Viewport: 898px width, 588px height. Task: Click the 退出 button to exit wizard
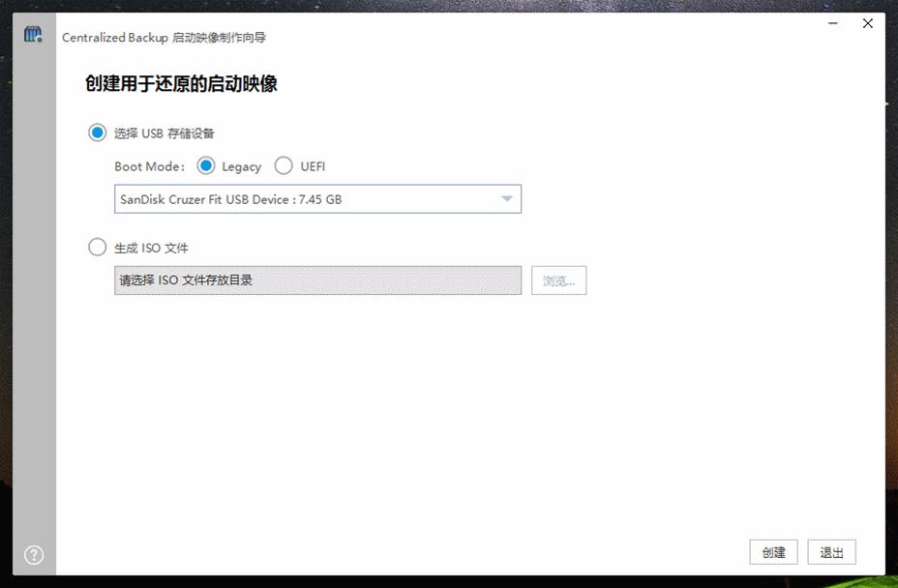(831, 552)
